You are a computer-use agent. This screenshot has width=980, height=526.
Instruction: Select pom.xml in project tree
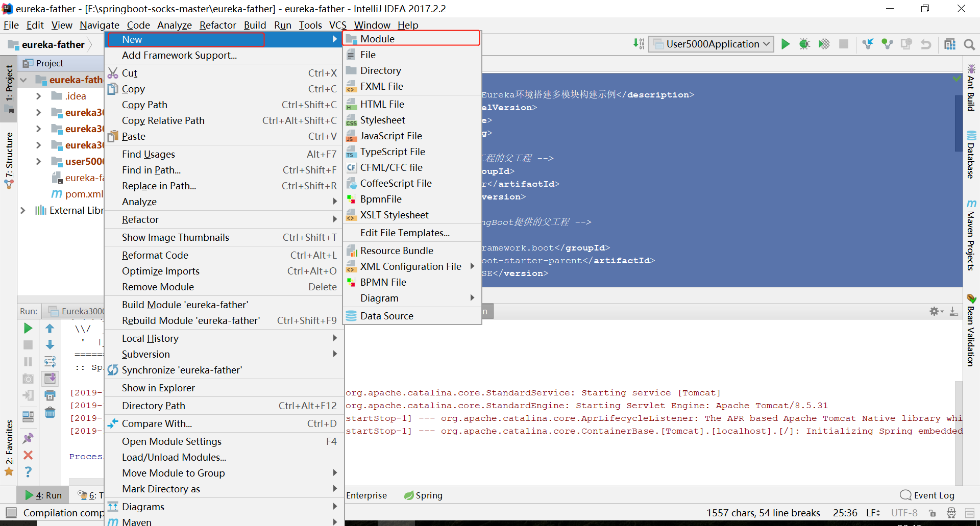(x=84, y=194)
